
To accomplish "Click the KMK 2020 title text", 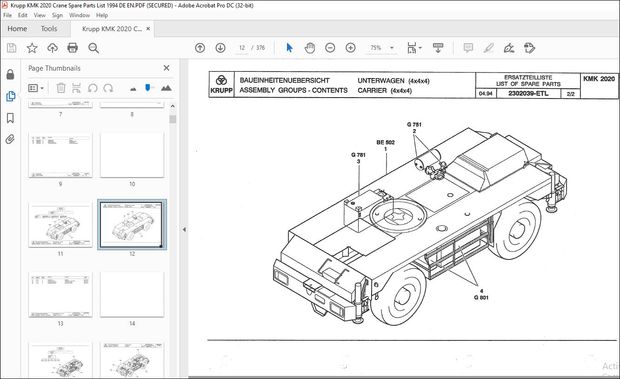I will pos(599,79).
